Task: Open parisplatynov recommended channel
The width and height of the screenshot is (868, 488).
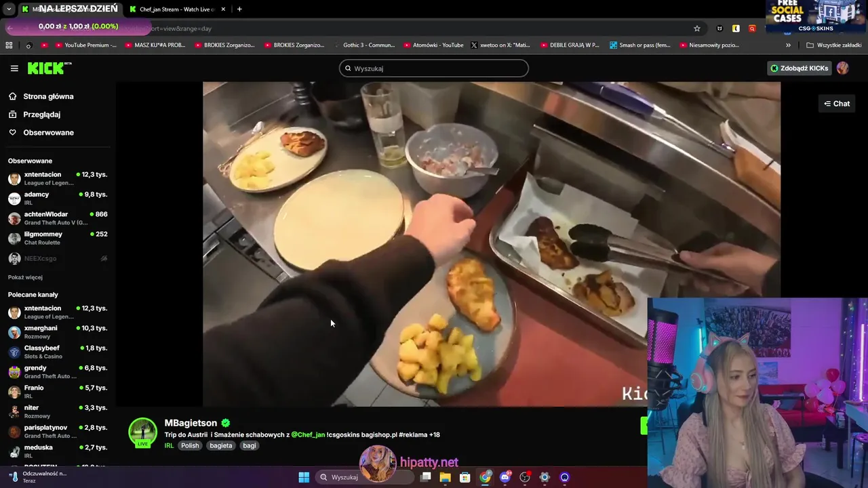Action: coord(58,431)
